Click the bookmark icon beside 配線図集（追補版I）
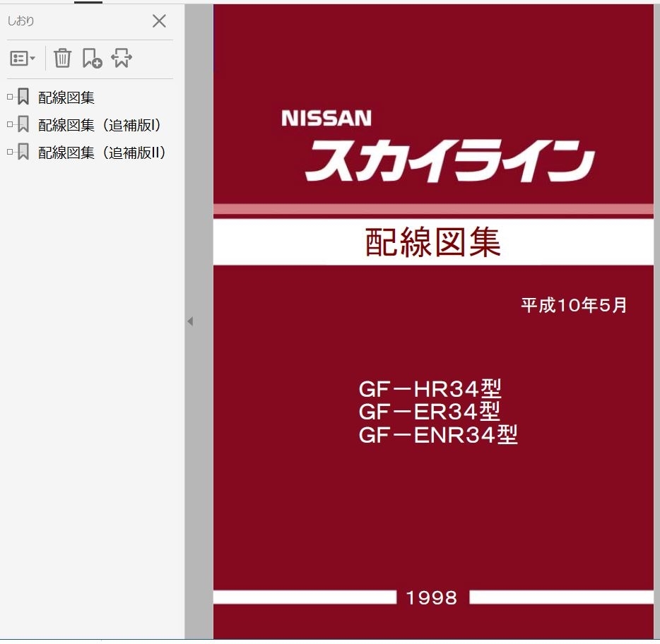660x644 pixels. pyautogui.click(x=23, y=124)
